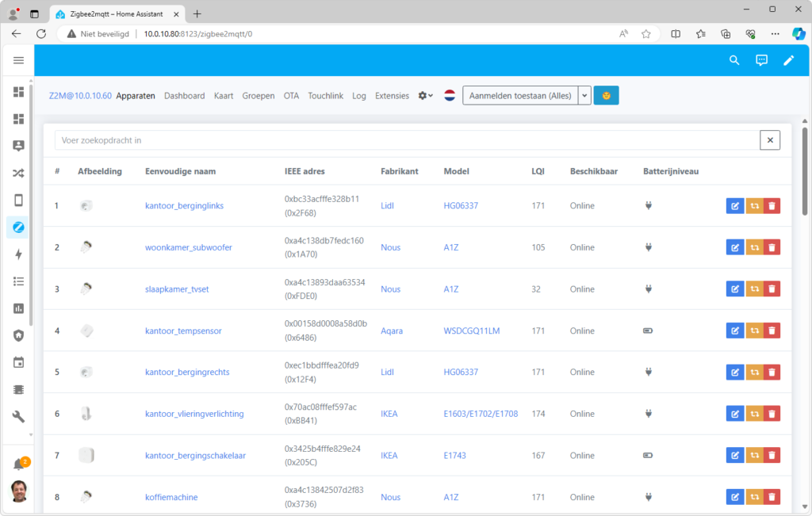
Task: Expand the settings gear dropdown
Action: [426, 96]
